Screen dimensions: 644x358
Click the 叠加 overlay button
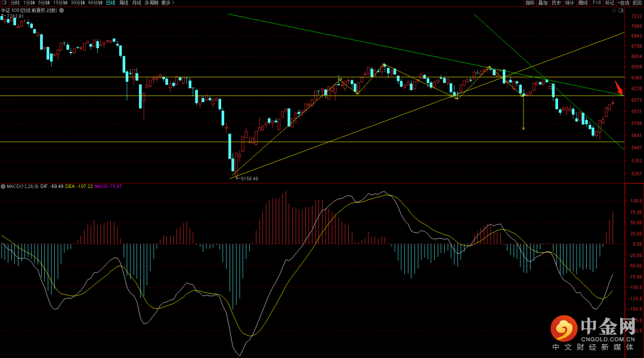click(543, 3)
